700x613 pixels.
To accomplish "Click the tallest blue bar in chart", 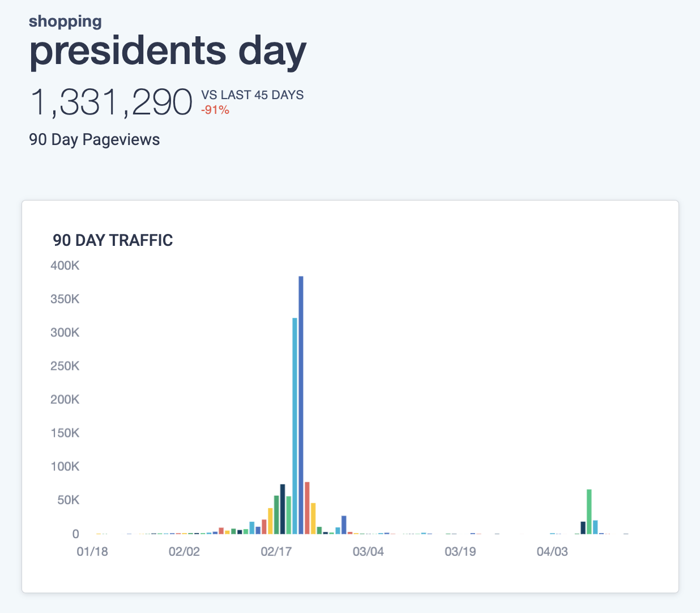I will pyautogui.click(x=301, y=405).
